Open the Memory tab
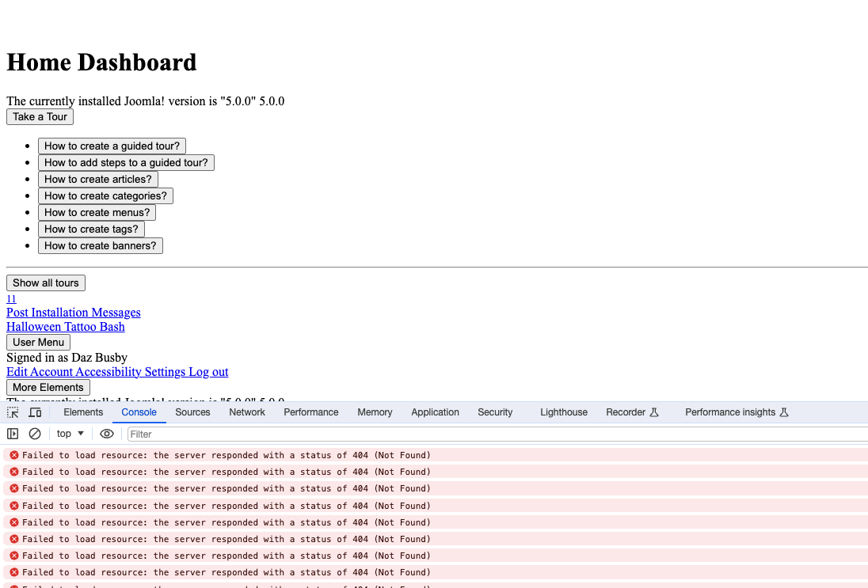The image size is (868, 588). (x=375, y=412)
